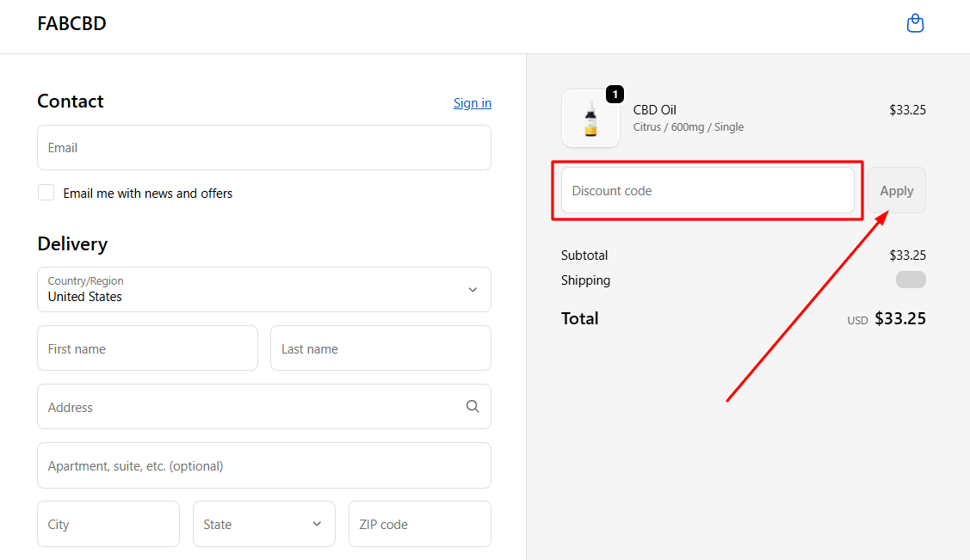Click the Address input field
This screenshot has width=970, height=560.
click(x=264, y=407)
